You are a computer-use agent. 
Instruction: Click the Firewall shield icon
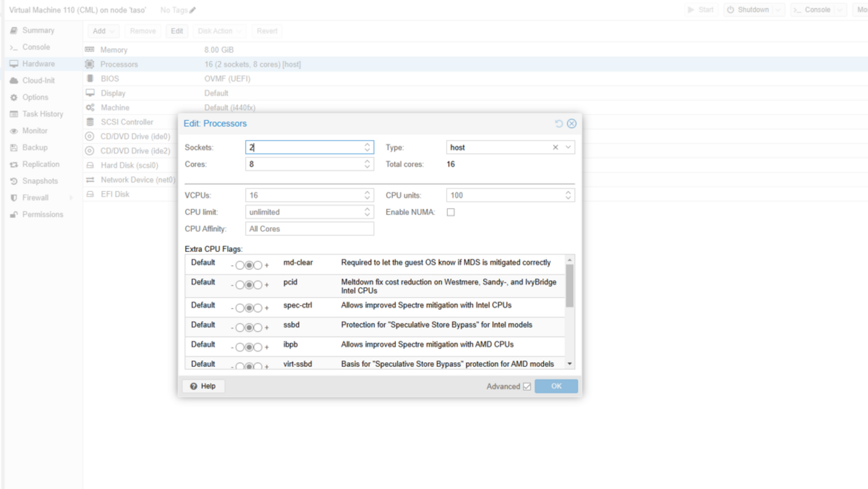[x=13, y=198]
